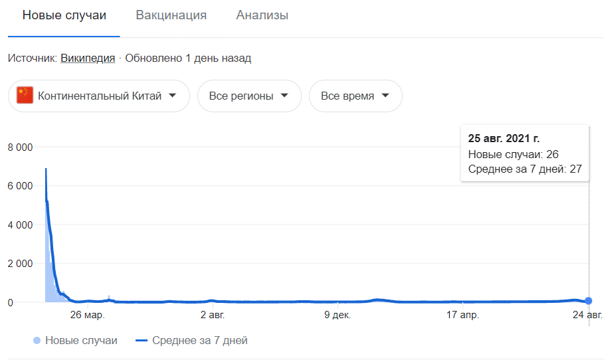Click the Среднее за 7 дней legend label
The image size is (608, 364).
[200, 340]
